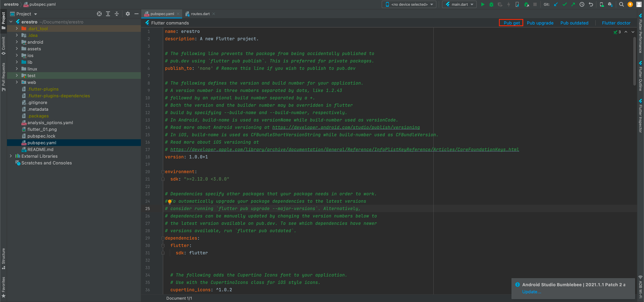Click the Git update project arrow
The height and width of the screenshot is (302, 644).
coord(556,4)
